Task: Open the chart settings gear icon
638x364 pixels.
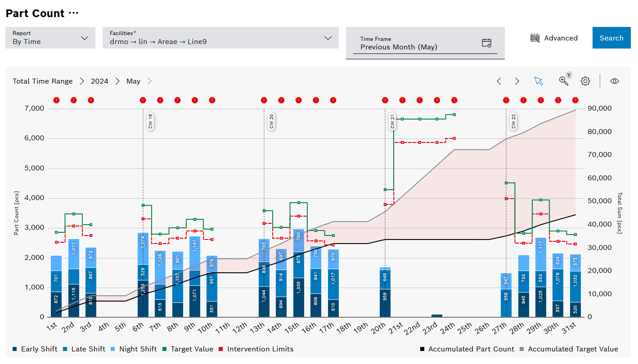Action: point(585,81)
